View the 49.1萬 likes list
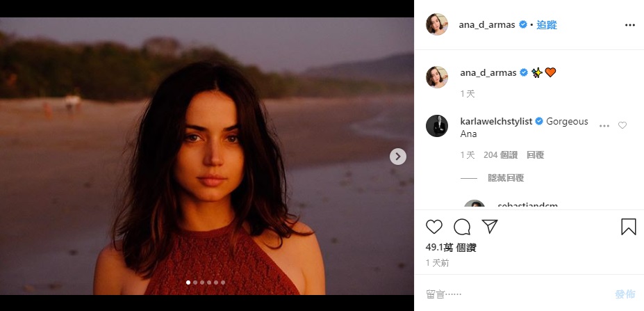This screenshot has height=311, width=644. click(451, 248)
